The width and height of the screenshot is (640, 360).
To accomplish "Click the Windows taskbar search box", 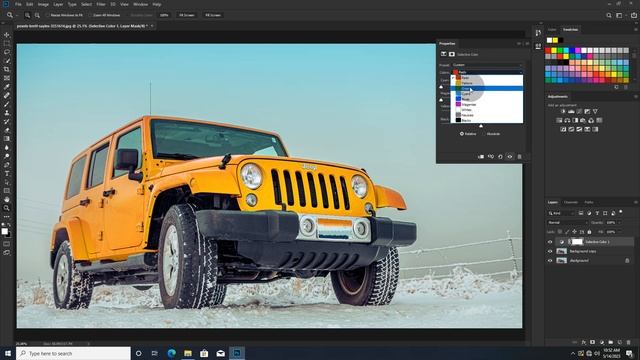I will (73, 353).
